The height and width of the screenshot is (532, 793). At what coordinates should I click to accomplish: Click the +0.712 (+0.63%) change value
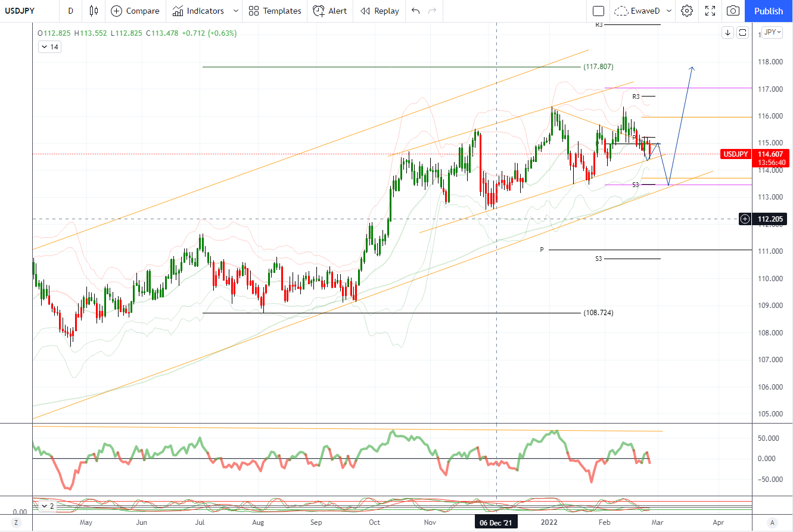point(209,33)
